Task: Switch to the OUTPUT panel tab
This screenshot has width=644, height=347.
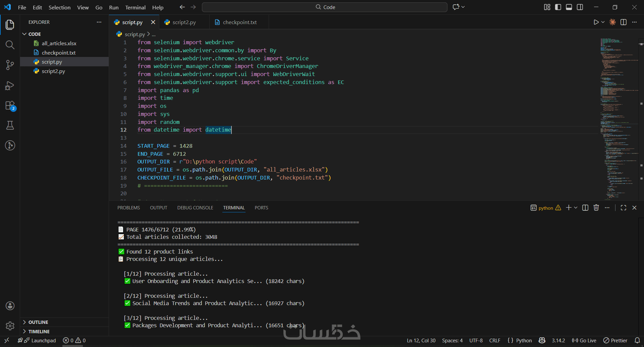Action: 159,208
